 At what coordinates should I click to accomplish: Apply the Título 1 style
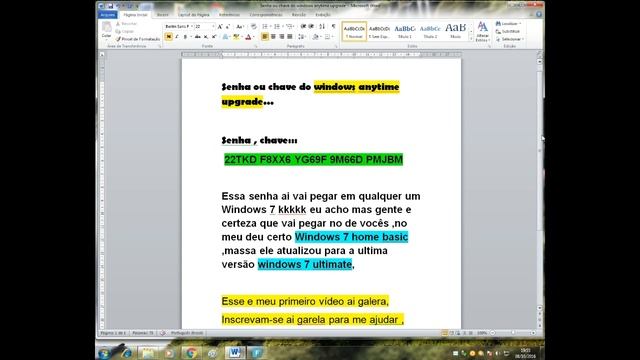(x=404, y=31)
